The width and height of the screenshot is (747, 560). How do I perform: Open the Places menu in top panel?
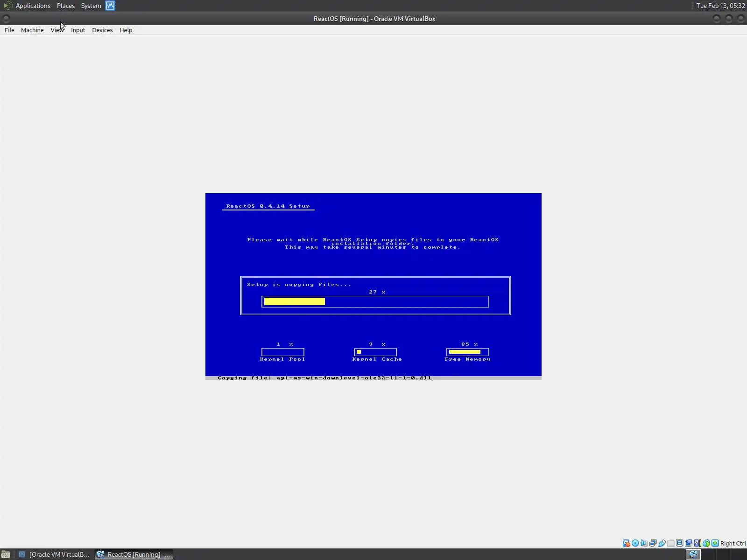click(66, 6)
